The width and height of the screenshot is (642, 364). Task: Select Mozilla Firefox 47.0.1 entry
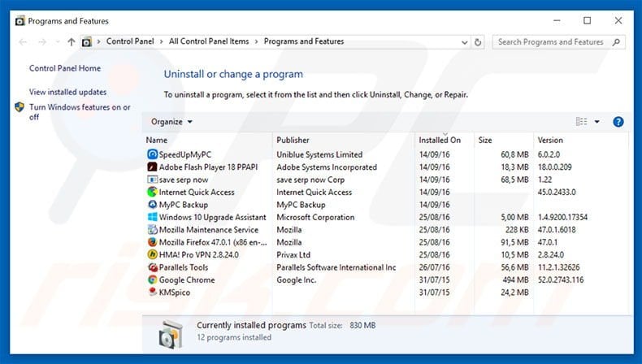pyautogui.click(x=213, y=242)
